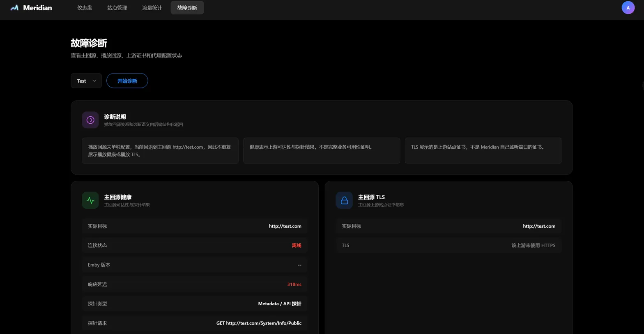Click the note about 播放回源未单独配置
Screen dimensions: 644x334
[x=160, y=151]
